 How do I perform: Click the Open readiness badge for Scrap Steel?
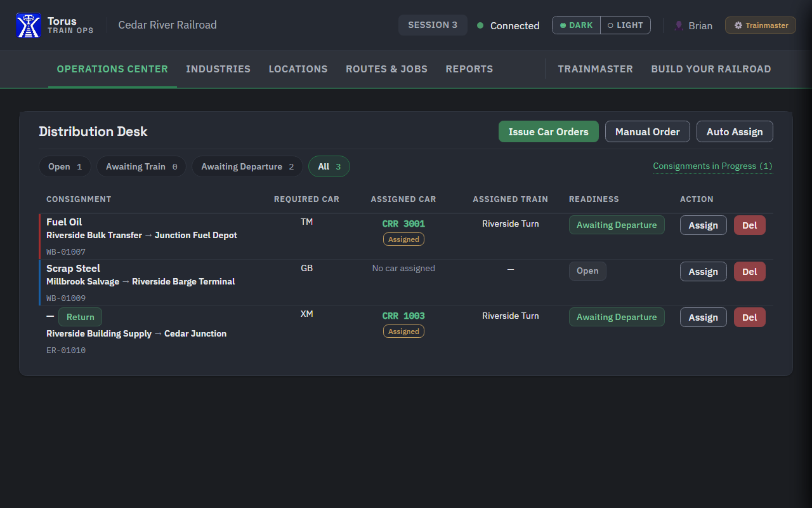pyautogui.click(x=587, y=271)
